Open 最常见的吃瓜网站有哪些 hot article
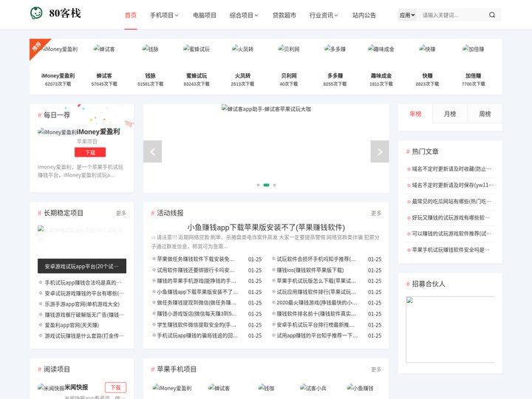Viewport: 532px width, 399px height. pos(451,201)
